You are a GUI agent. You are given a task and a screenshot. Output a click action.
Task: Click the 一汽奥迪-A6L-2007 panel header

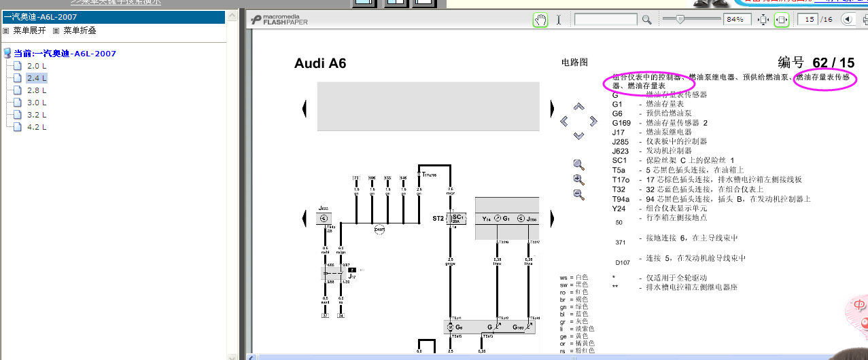click(113, 17)
